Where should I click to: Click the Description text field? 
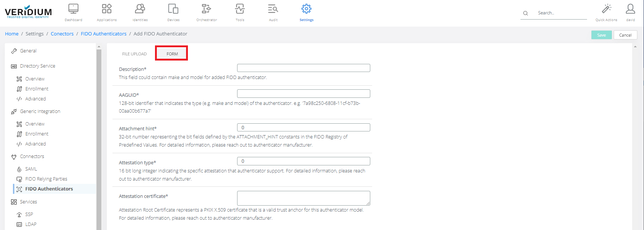point(303,68)
